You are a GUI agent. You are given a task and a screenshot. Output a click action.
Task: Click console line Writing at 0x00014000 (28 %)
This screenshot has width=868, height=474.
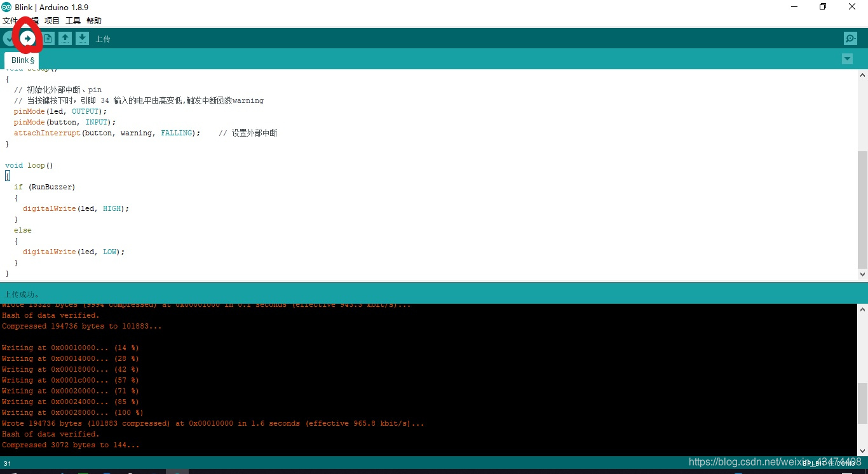coord(71,358)
